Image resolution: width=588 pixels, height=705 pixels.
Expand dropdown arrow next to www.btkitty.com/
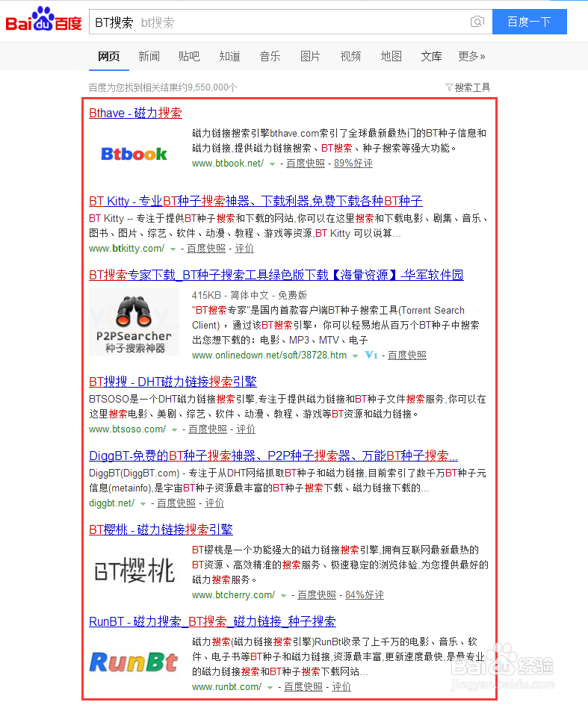click(173, 249)
